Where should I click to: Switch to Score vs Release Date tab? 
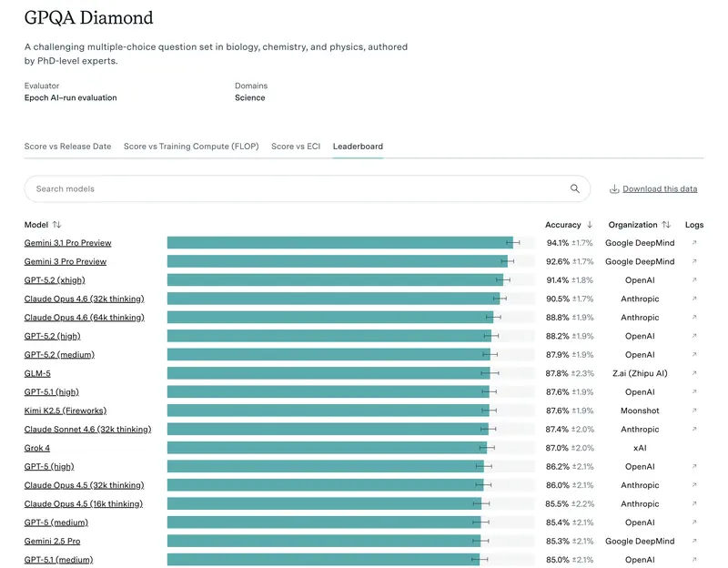tap(67, 146)
